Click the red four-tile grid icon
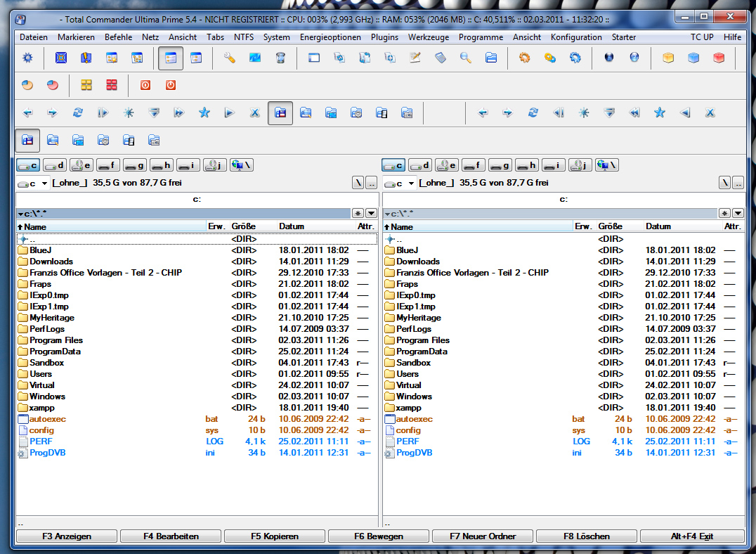This screenshot has width=756, height=554. click(112, 85)
